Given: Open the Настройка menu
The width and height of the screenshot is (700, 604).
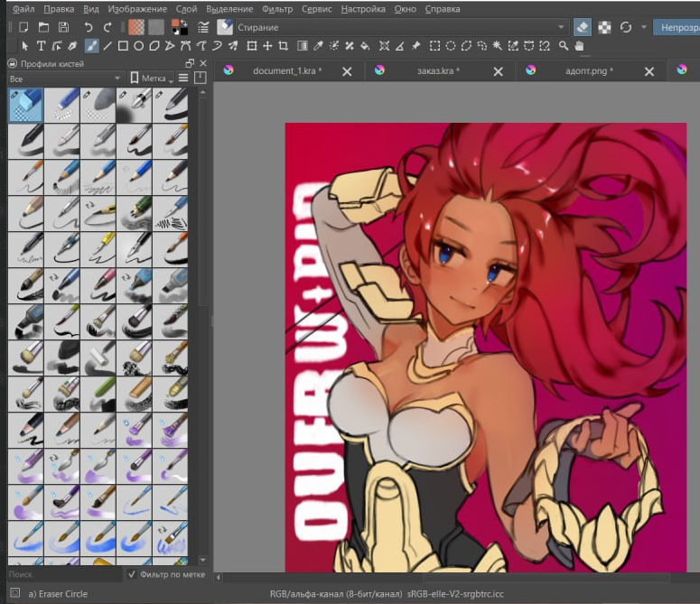Looking at the screenshot, I should click(363, 9).
